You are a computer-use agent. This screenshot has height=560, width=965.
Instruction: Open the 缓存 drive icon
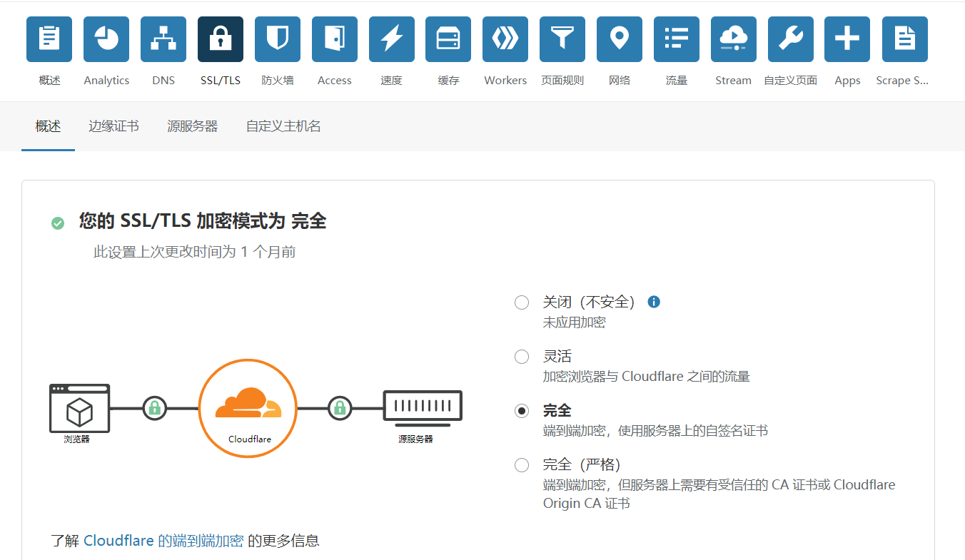click(x=448, y=39)
